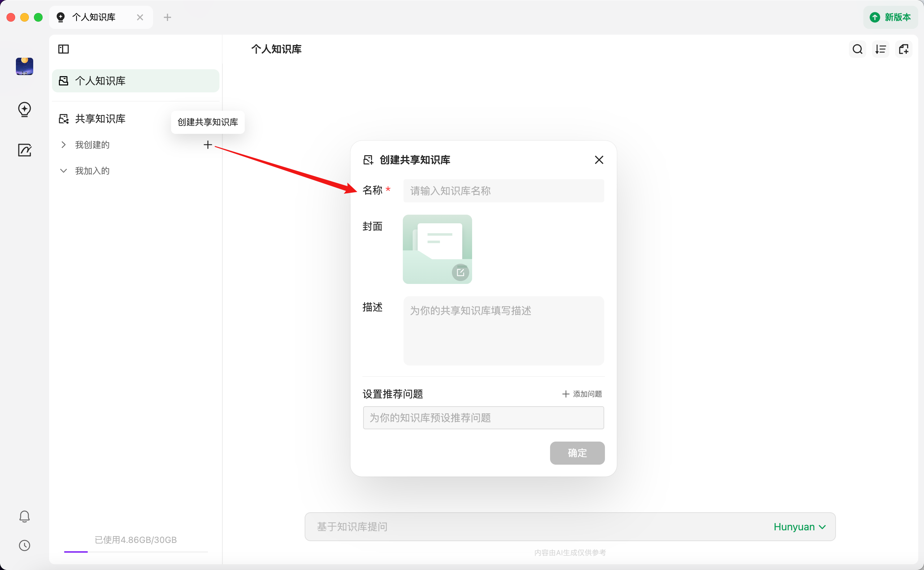Close the 创建共享知识库 dialog

pyautogui.click(x=599, y=160)
